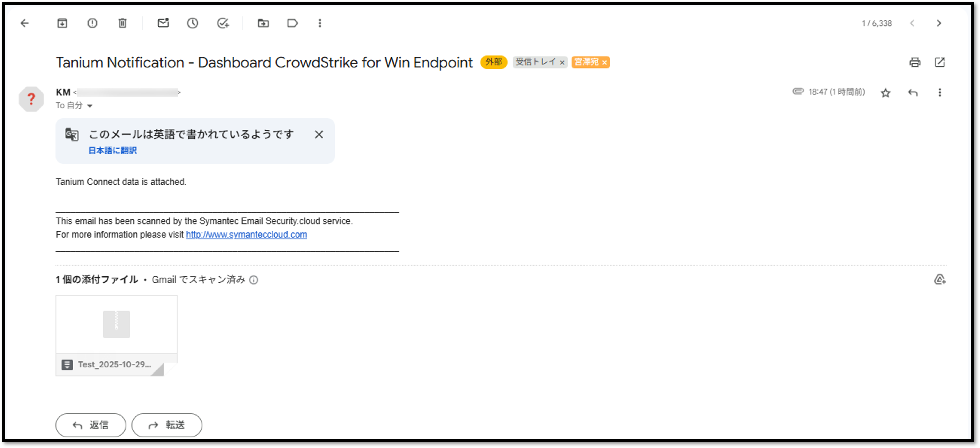This screenshot has width=980, height=448.
Task: Archive this Tanium Notification email
Action: click(x=62, y=23)
